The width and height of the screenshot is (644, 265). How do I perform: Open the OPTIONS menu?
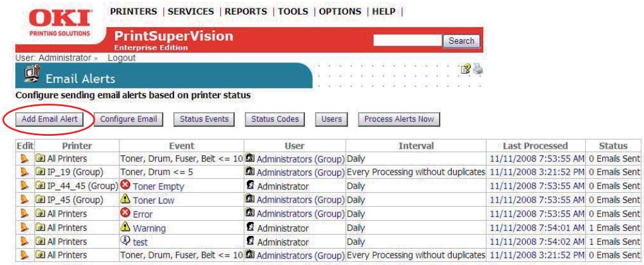[x=340, y=12]
